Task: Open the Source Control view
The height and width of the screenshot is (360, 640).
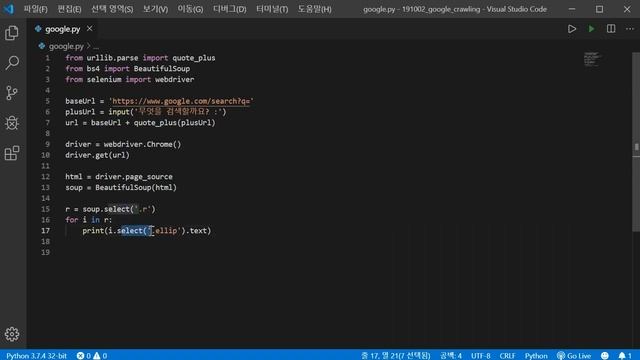Action: (x=12, y=93)
